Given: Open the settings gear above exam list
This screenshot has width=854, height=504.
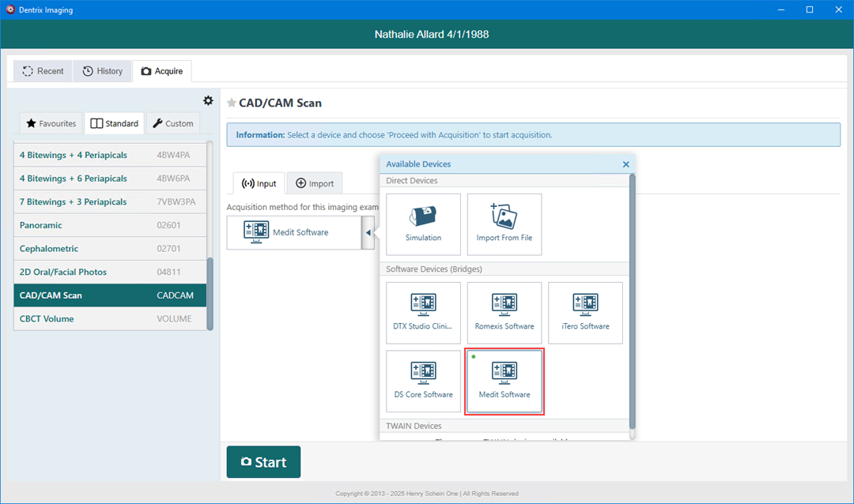Looking at the screenshot, I should [x=208, y=100].
